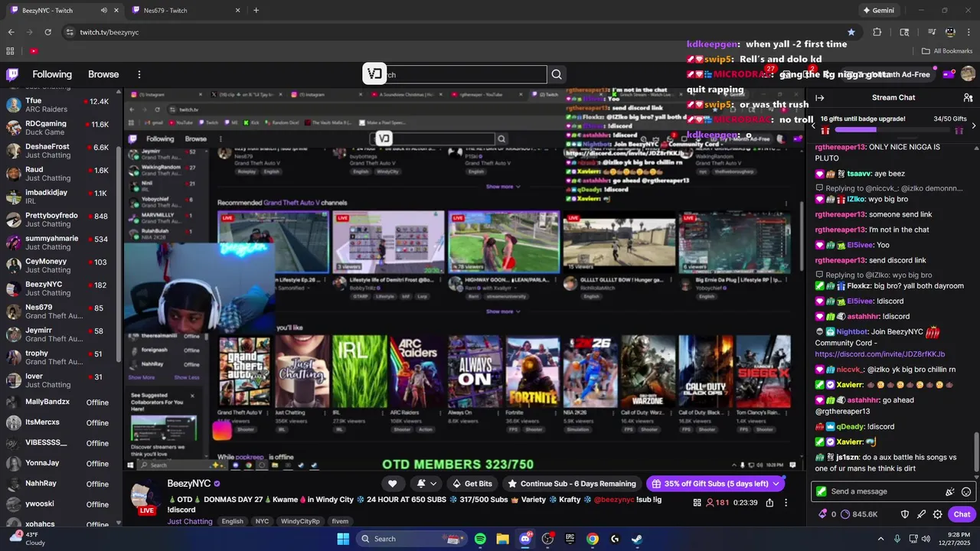The image size is (980, 551).
Task: Open the chat community users list
Action: tap(968, 97)
